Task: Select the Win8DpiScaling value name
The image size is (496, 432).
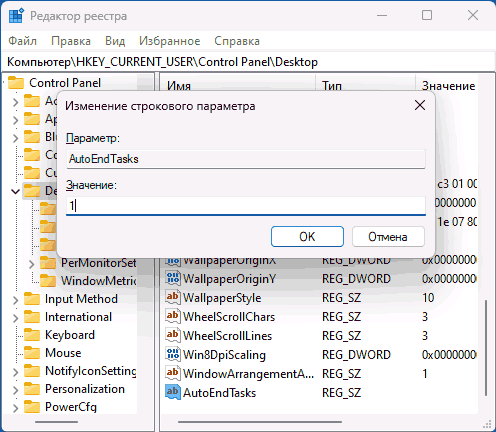Action: (224, 355)
